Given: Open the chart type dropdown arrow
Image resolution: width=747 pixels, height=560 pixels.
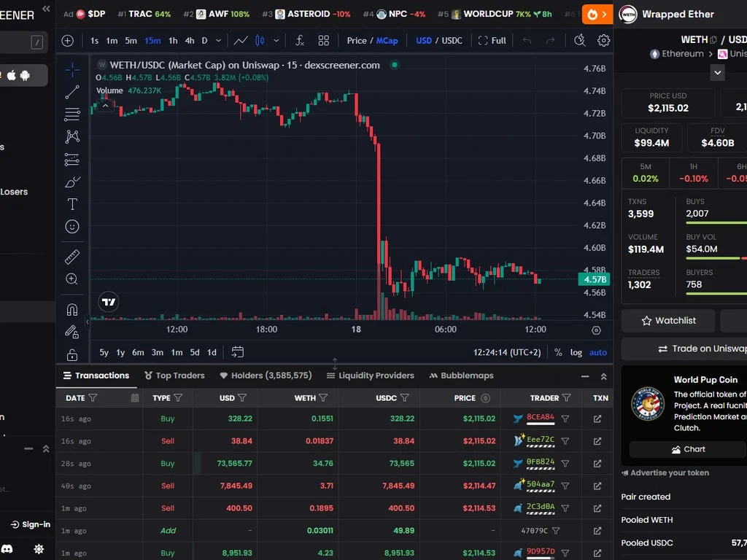Looking at the screenshot, I should (276, 41).
